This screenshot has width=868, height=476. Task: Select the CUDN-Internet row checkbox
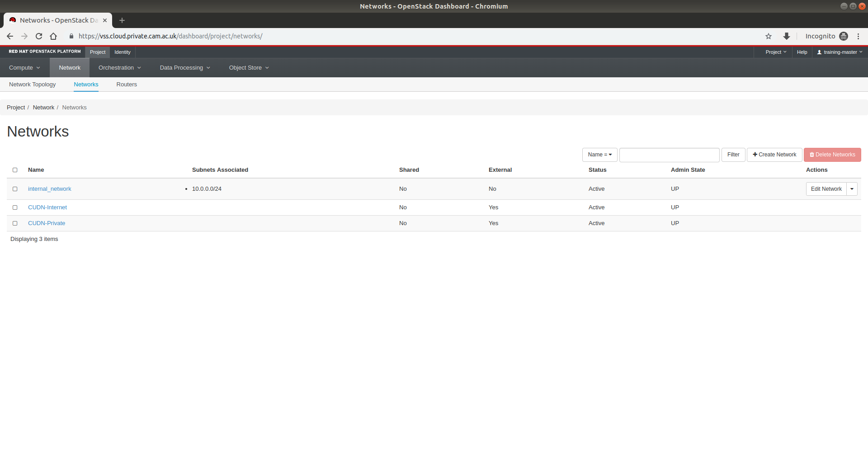coord(15,207)
